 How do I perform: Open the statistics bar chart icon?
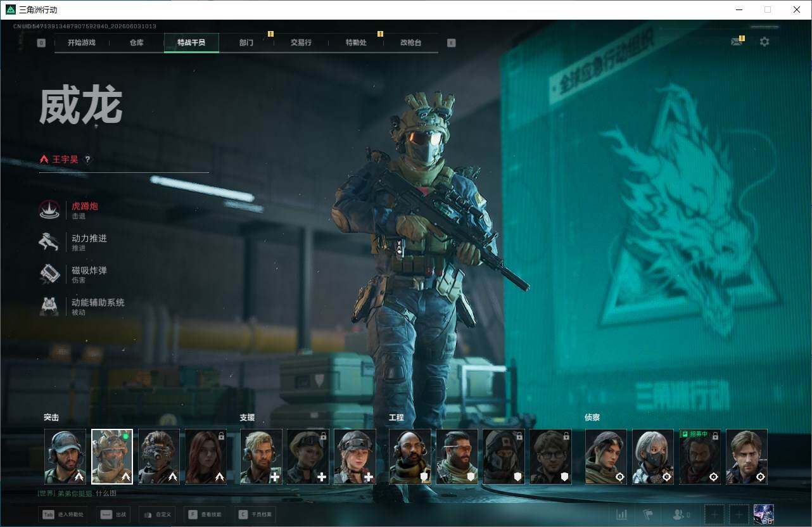622,515
